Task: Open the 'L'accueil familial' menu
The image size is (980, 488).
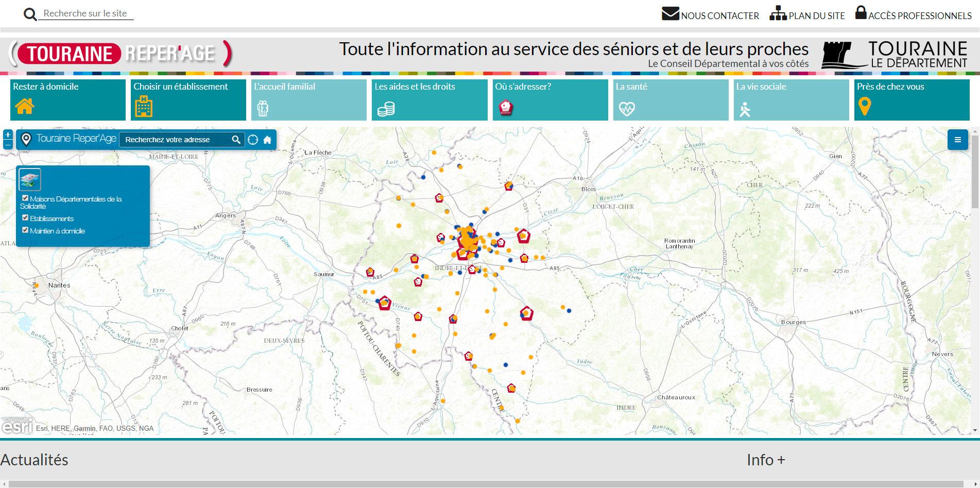Action: coord(309,99)
